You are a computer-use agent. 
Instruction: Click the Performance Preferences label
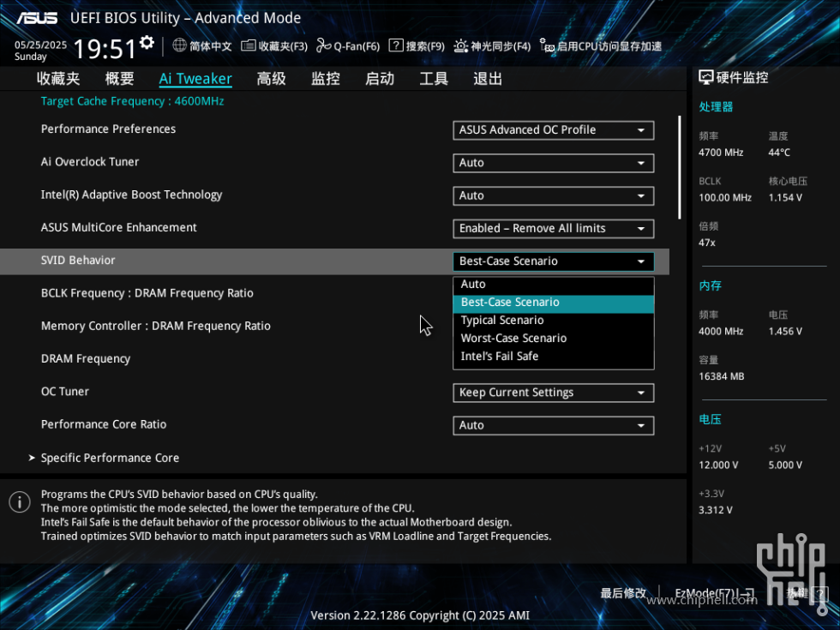(108, 129)
